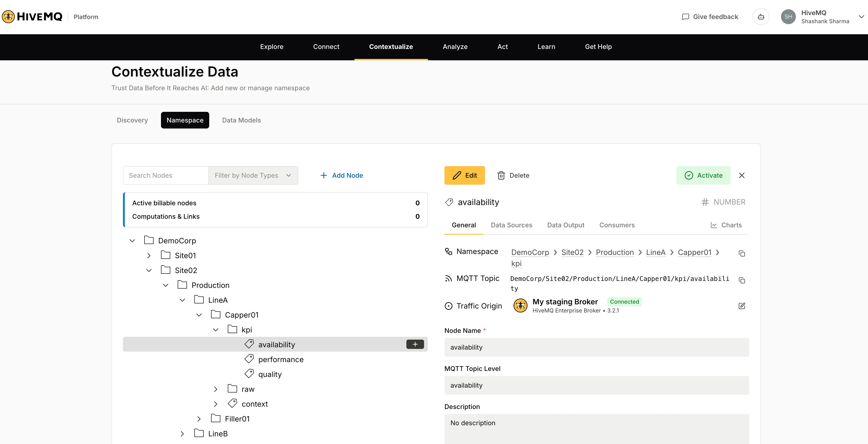The image size is (868, 444).
Task: Open the Get Help nav item
Action: (x=598, y=47)
